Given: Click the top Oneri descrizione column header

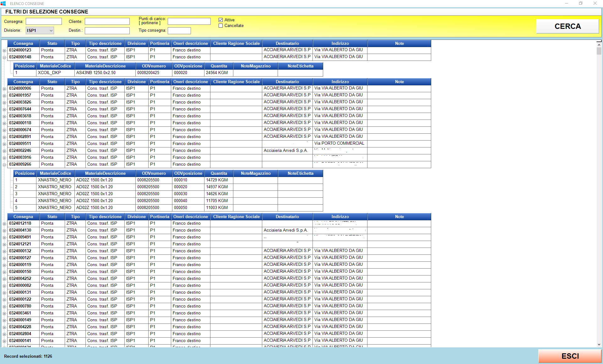Looking at the screenshot, I should [191, 43].
